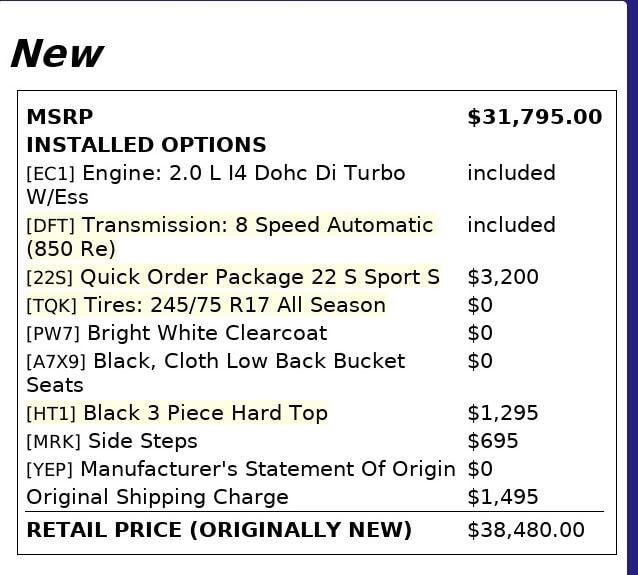638x575 pixels.
Task: Click the $31,795.00 MSRP amount
Action: (x=534, y=117)
